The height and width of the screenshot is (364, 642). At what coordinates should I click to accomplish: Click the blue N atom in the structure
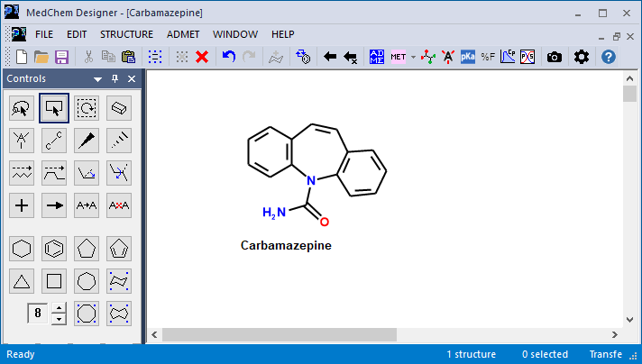[x=311, y=180]
